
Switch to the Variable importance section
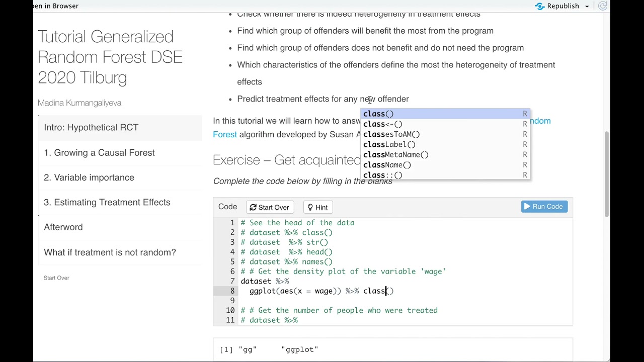89,177
